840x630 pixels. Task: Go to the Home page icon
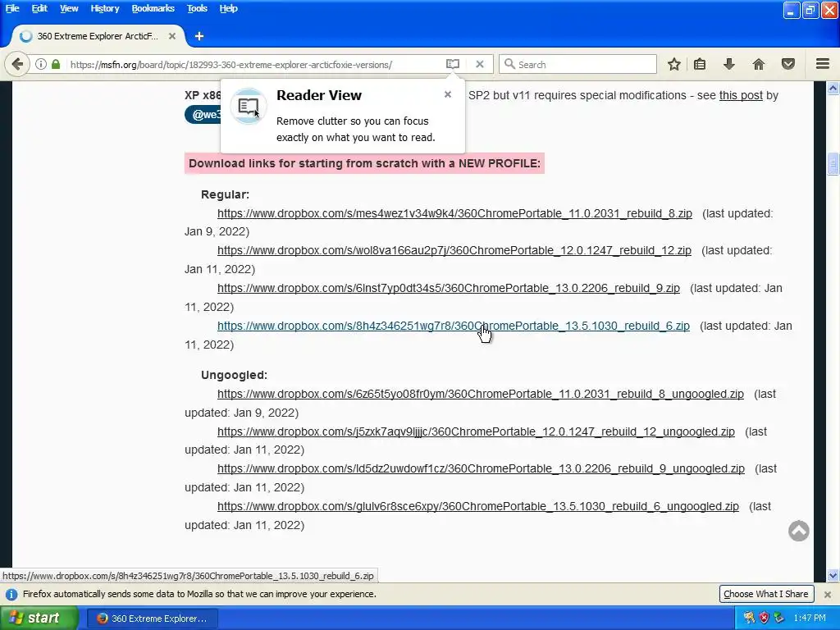pos(759,64)
